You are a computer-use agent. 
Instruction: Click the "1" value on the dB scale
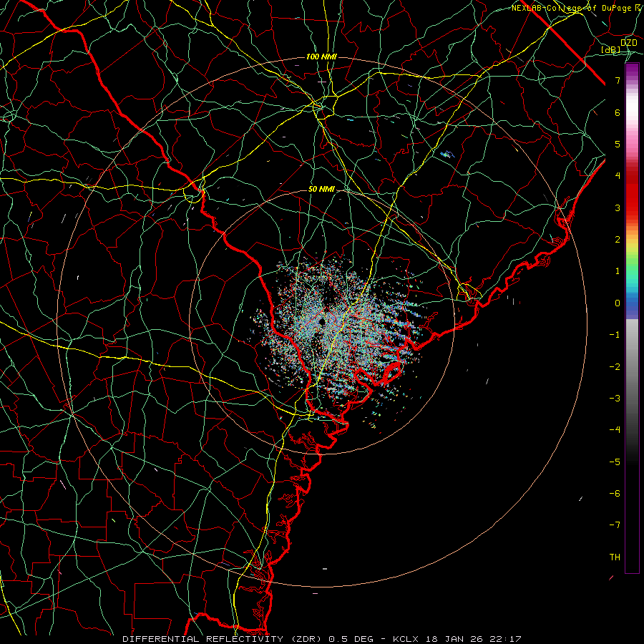[618, 271]
